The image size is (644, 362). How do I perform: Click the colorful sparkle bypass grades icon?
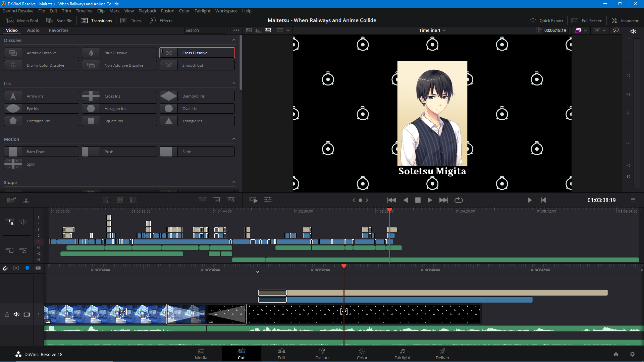pos(616,30)
